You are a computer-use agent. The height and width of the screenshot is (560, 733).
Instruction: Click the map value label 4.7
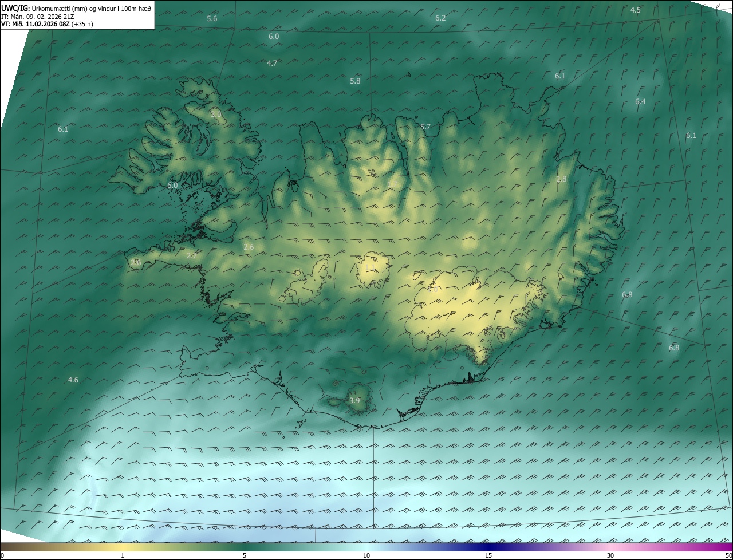(272, 63)
